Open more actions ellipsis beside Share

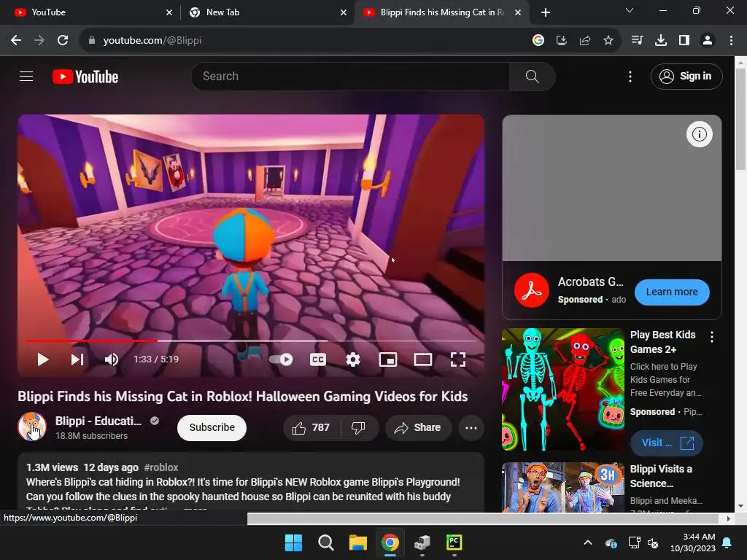(x=471, y=427)
